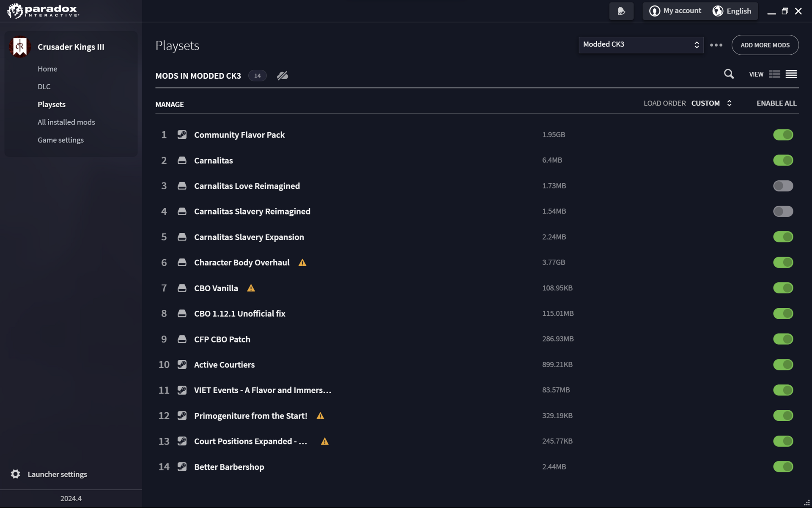Click the drive icon for Character Body Overhaul
Screen dimensions: 812x508
tap(182, 262)
